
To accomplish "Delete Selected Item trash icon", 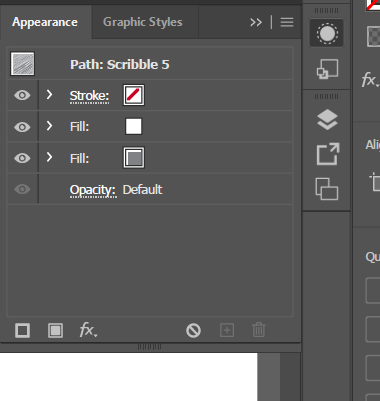I will 259,330.
